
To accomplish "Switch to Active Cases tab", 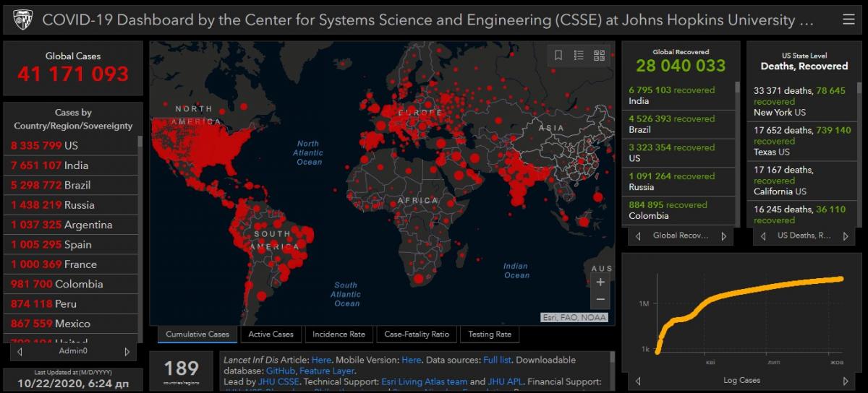I will (x=271, y=334).
